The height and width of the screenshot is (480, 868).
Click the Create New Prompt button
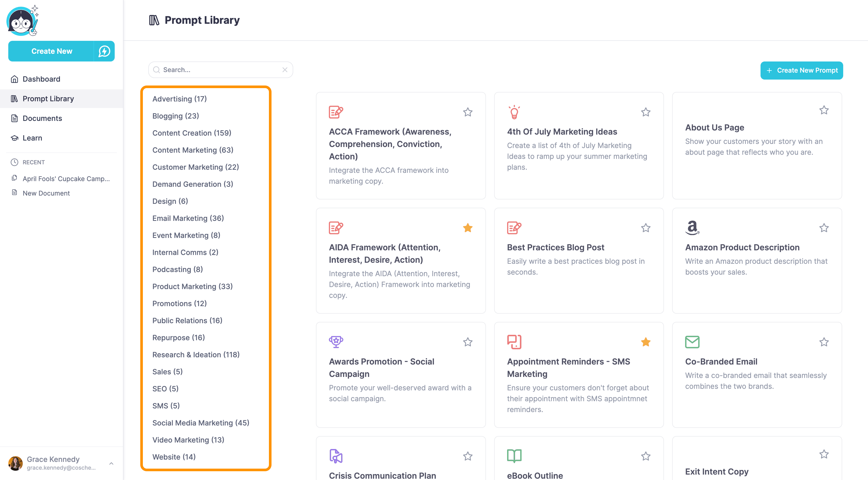pos(801,71)
